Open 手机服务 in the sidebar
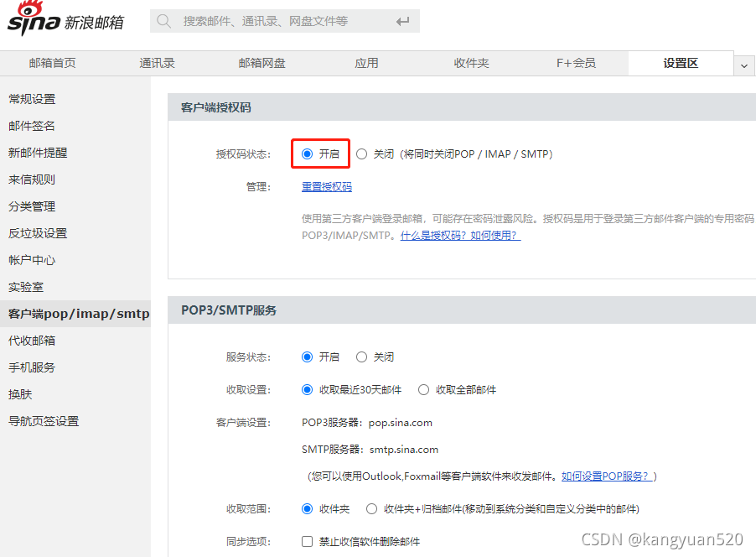Screen dimensions: 756x557 pos(32,367)
